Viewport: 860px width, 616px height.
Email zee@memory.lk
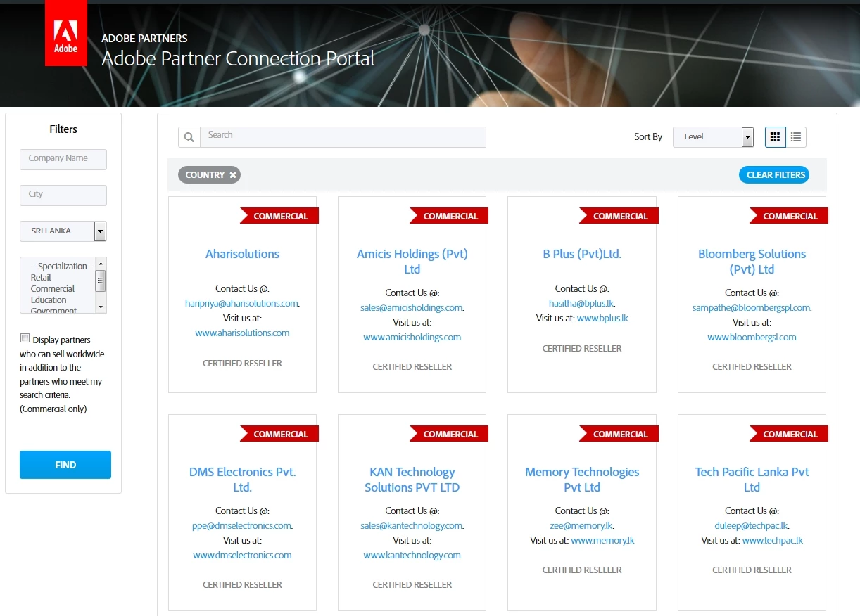click(x=581, y=525)
